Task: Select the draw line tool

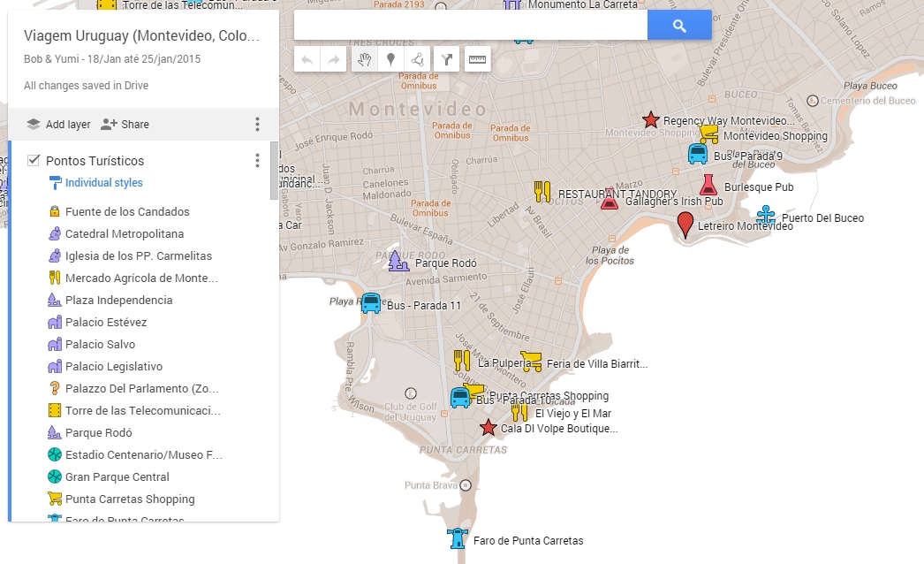Action: (x=418, y=59)
